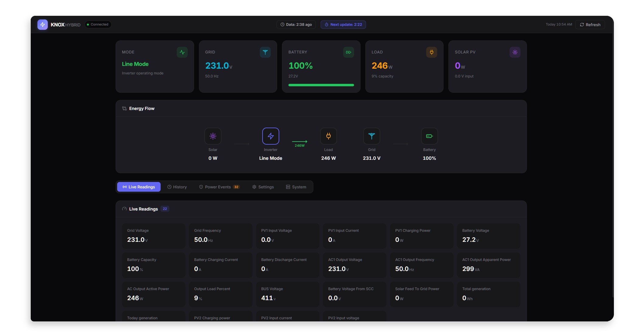Click the Solar PV card sun icon
Image resolution: width=644 pixels, height=336 pixels.
point(515,52)
